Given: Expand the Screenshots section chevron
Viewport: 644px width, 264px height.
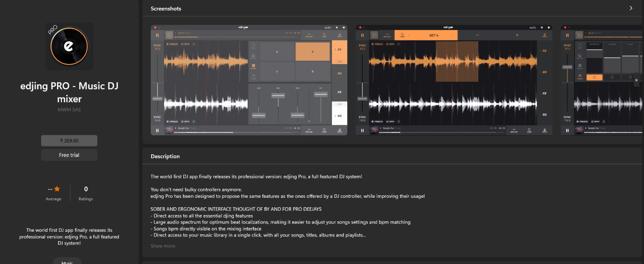Looking at the screenshot, I should point(631,8).
